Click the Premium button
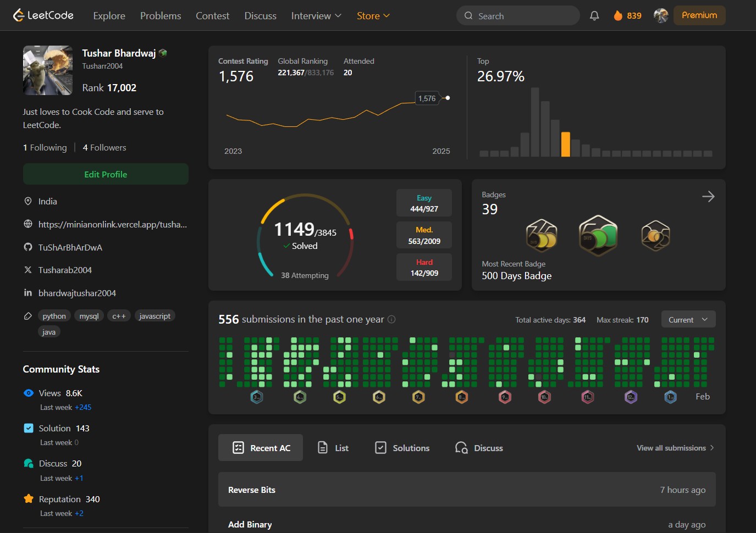 (x=699, y=15)
